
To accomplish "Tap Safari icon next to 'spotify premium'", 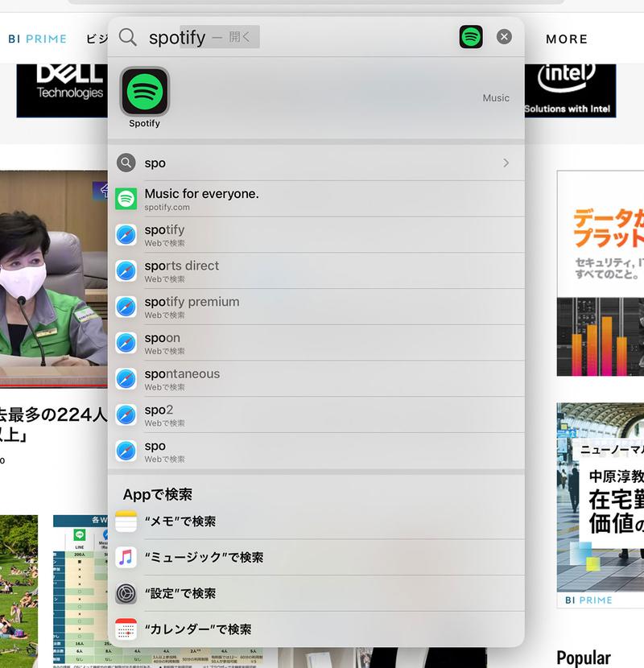I will tap(126, 307).
